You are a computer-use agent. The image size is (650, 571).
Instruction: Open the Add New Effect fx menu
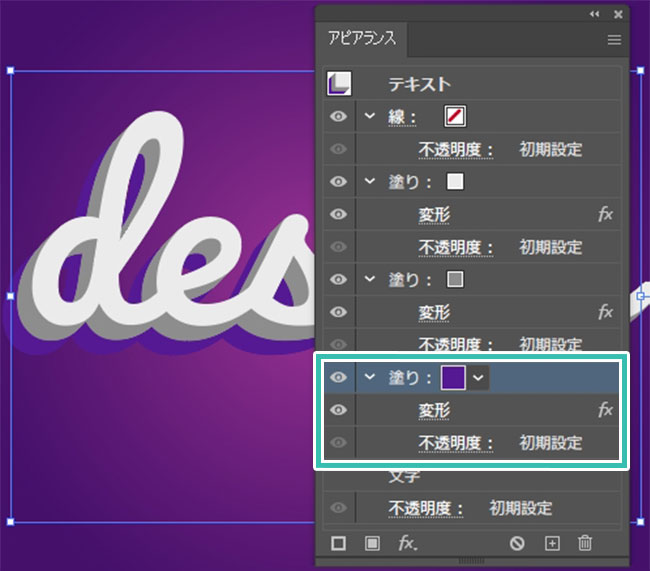[407, 543]
